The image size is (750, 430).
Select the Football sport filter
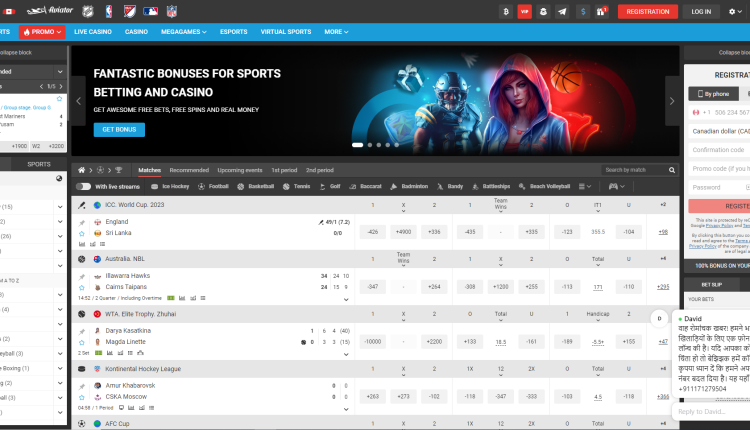click(214, 186)
